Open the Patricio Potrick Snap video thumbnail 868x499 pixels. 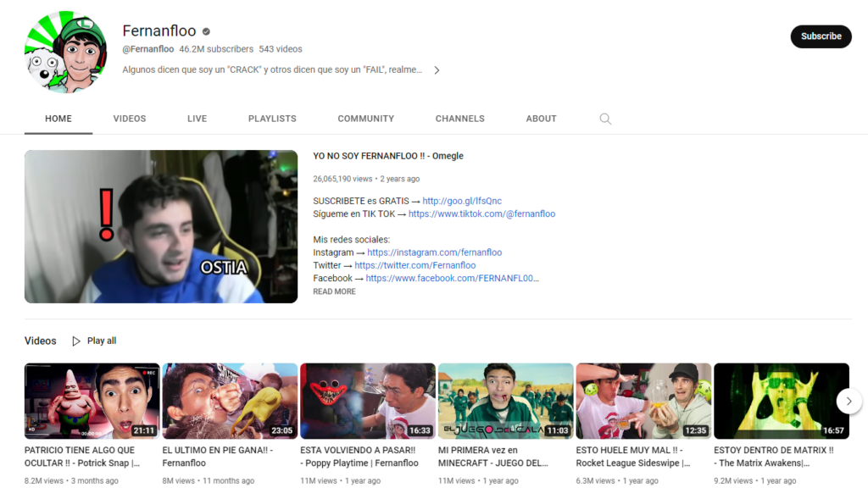[92, 401]
